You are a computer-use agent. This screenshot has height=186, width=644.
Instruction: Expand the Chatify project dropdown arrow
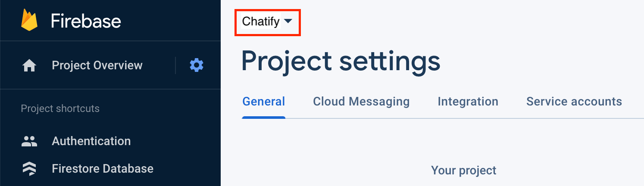[288, 21]
